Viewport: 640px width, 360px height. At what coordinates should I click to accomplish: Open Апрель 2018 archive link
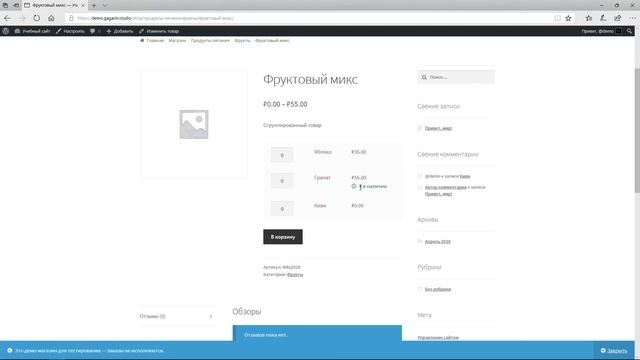tap(438, 242)
